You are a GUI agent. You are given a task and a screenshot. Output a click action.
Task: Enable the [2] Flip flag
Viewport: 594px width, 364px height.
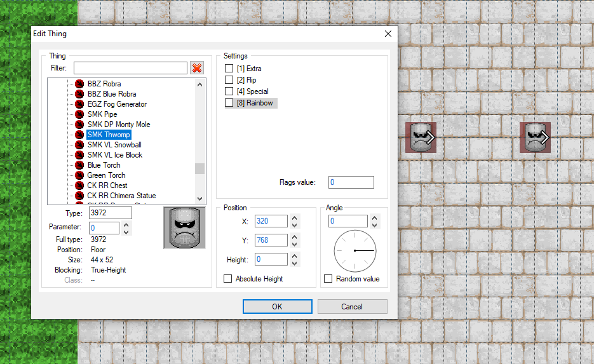229,80
